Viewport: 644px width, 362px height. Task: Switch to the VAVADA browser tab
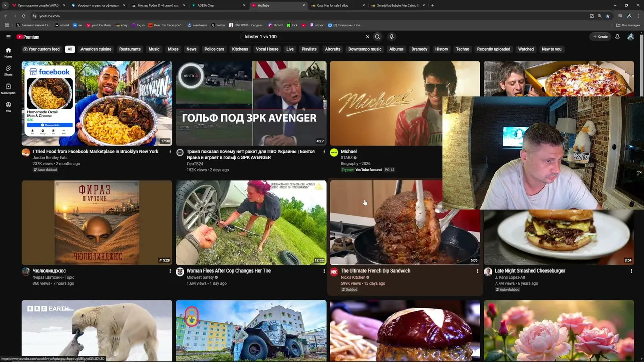click(38, 5)
